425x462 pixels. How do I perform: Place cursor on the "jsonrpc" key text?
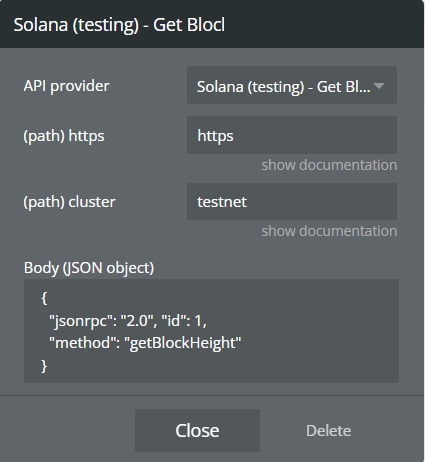coord(80,321)
